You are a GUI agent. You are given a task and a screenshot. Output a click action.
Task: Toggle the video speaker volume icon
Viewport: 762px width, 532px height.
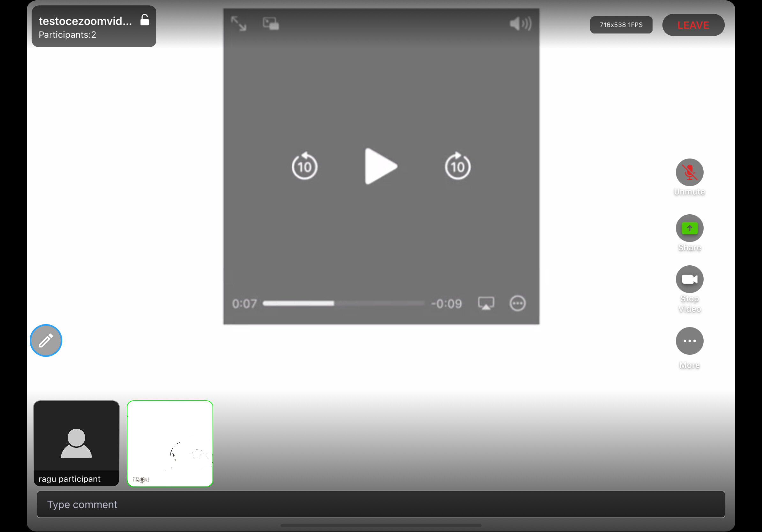pos(520,24)
